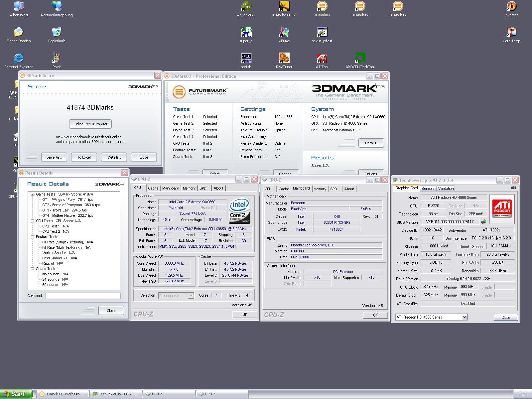Collapse the CPU Tests tree node

(x=33, y=221)
